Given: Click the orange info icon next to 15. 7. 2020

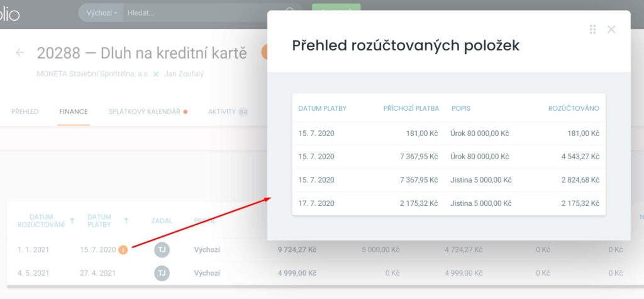Looking at the screenshot, I should [x=123, y=250].
